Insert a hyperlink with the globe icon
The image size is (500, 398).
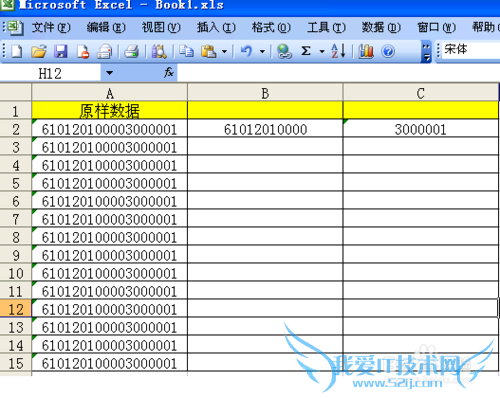tap(284, 52)
